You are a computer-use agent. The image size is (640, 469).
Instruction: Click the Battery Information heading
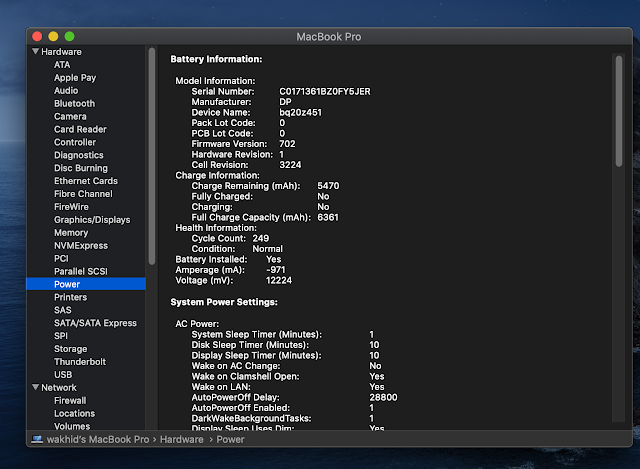(x=216, y=59)
